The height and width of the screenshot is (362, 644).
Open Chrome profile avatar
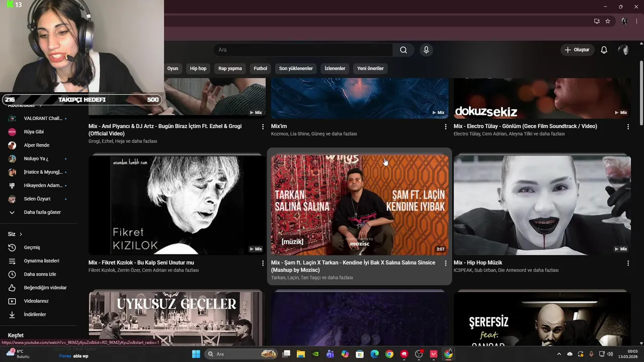click(624, 21)
